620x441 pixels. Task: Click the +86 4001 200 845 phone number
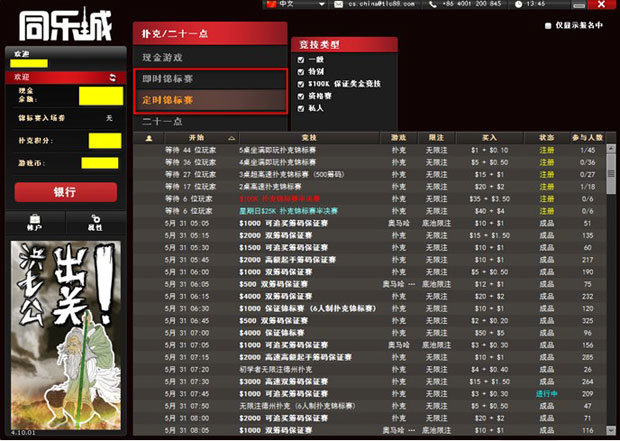click(x=472, y=4)
